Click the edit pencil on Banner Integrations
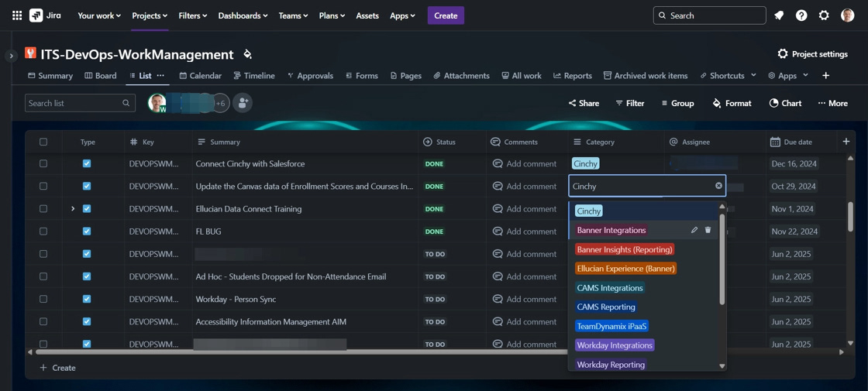The width and height of the screenshot is (868, 391). tap(694, 230)
